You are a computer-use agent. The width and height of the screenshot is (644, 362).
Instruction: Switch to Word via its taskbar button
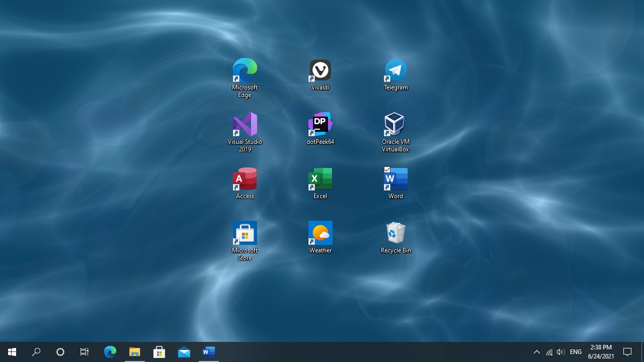208,352
